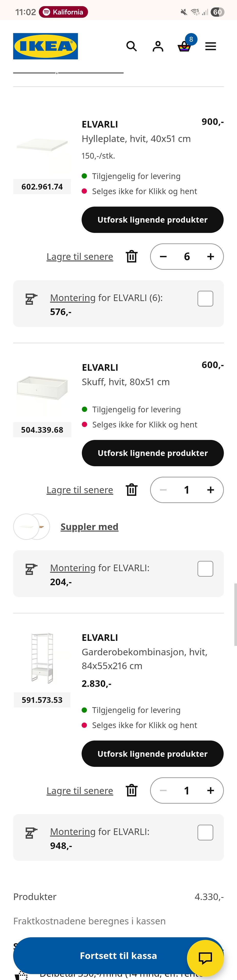Expand the Suppler med link
Image resolution: width=237 pixels, height=980 pixels.
tap(89, 526)
